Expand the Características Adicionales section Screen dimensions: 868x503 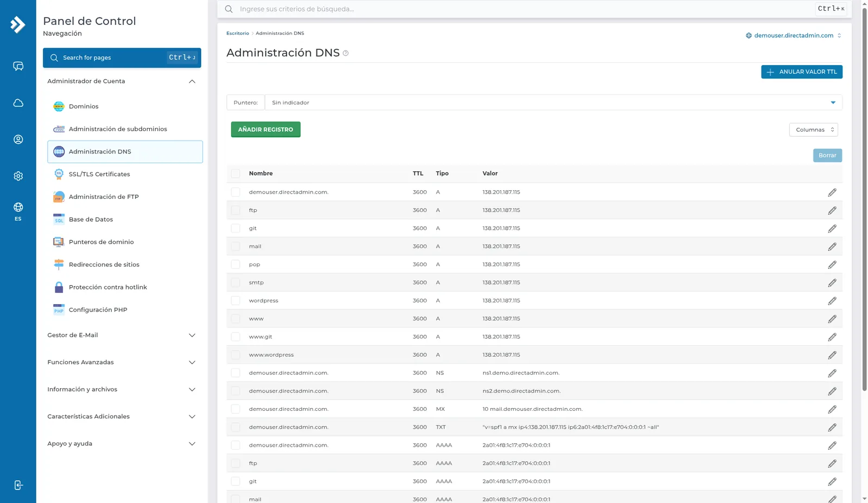[x=122, y=416]
